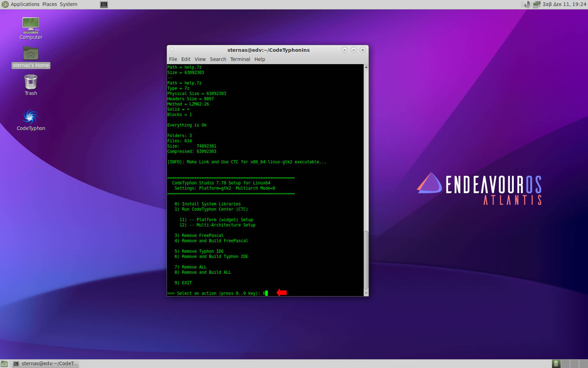Click 'Compressed: 63092303' line

(192, 151)
